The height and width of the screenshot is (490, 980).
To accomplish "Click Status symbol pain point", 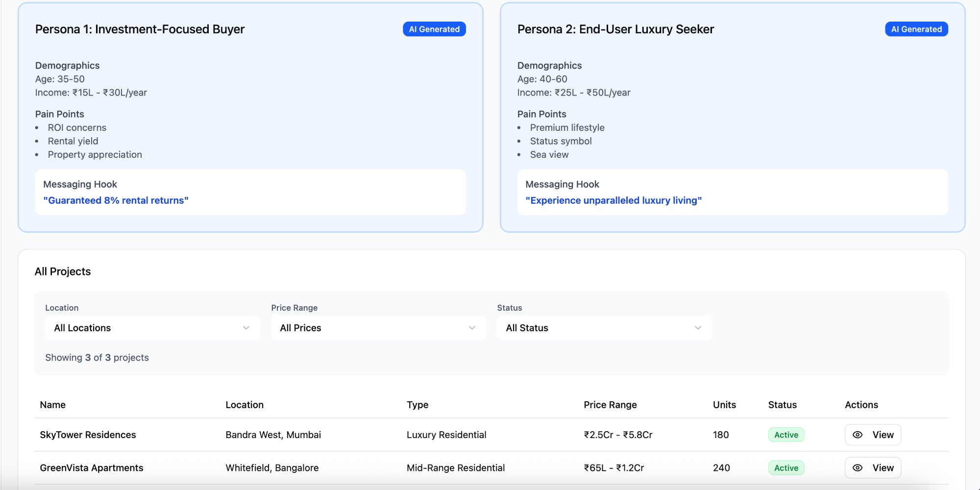I will click(x=561, y=141).
